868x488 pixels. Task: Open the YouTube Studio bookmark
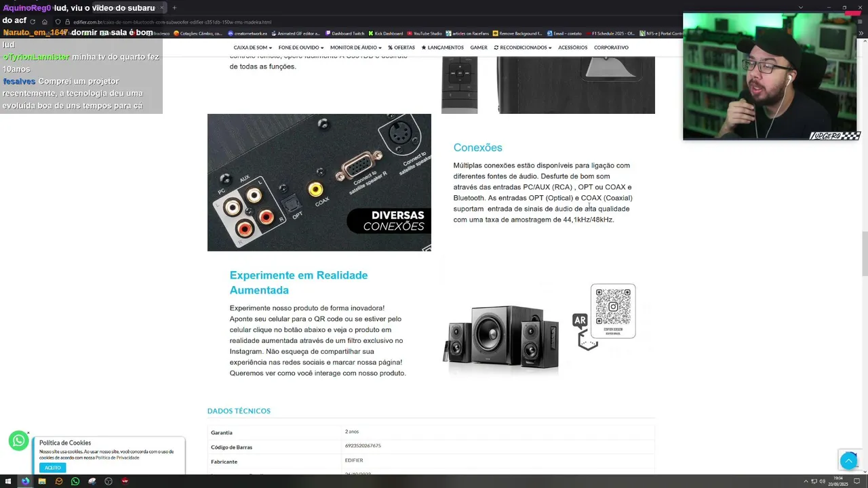click(x=424, y=33)
